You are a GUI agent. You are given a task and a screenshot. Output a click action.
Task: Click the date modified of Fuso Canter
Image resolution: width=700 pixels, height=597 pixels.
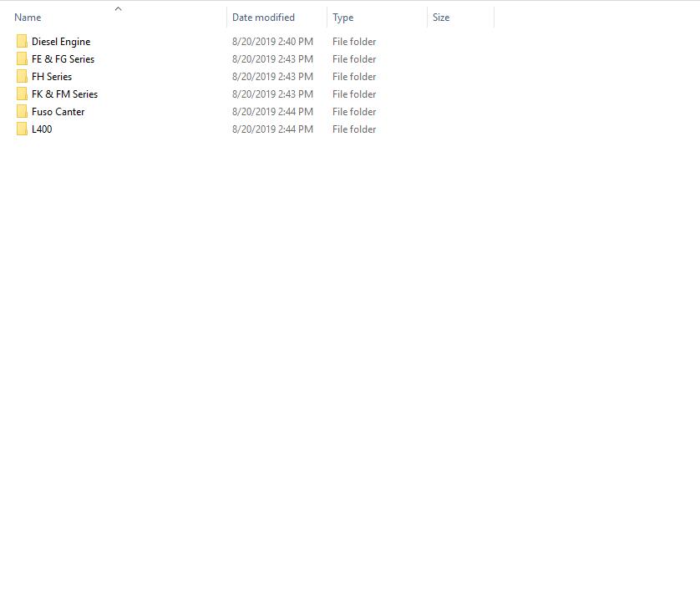click(272, 112)
